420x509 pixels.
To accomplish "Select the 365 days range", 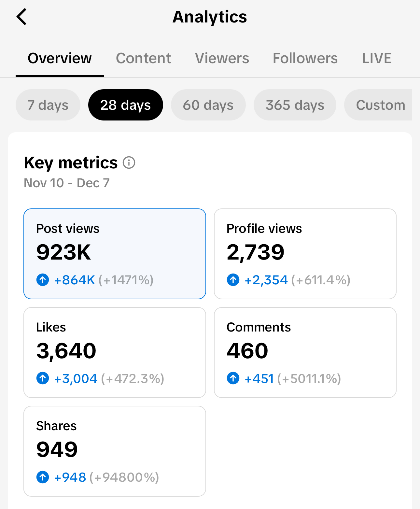I will pos(295,105).
